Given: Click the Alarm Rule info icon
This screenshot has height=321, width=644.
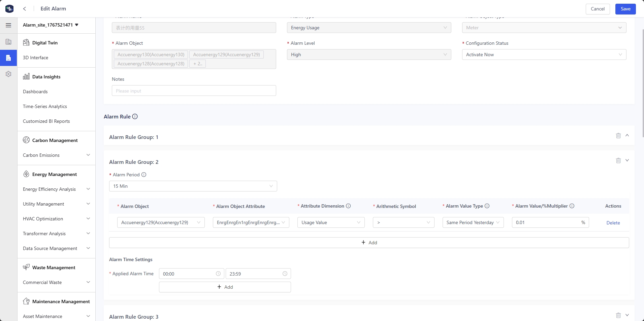Looking at the screenshot, I should pyautogui.click(x=135, y=117).
